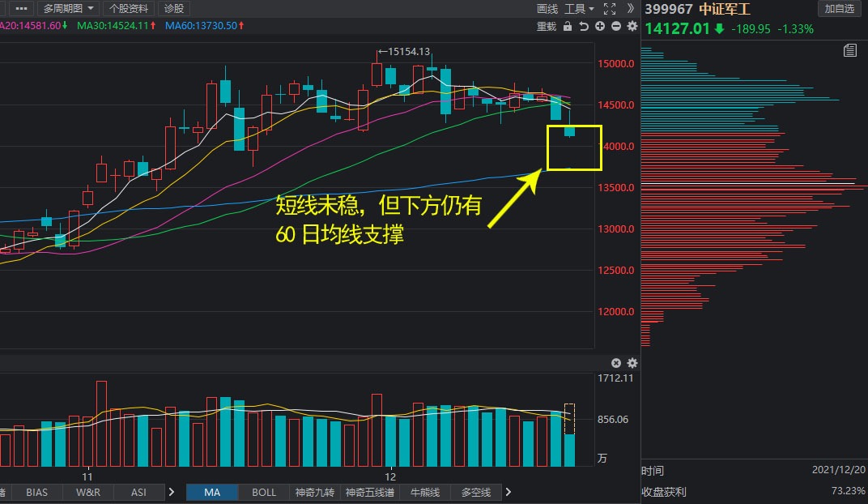Click the 中证军工 index name

tap(724, 9)
